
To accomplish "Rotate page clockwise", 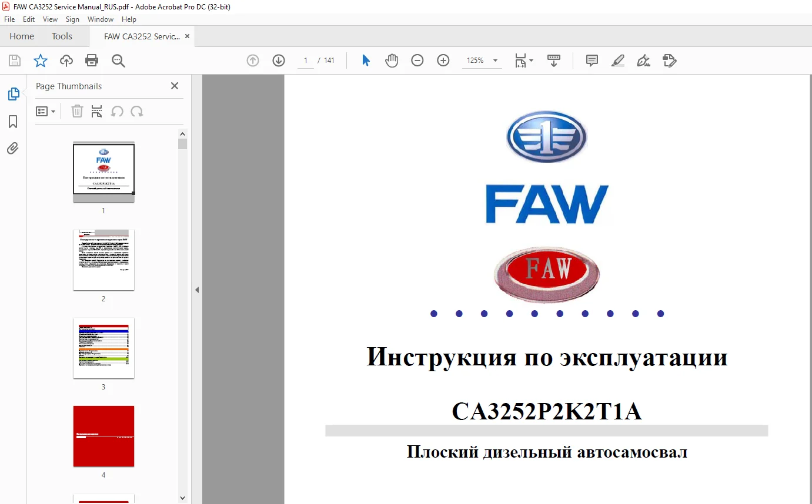I will click(137, 112).
